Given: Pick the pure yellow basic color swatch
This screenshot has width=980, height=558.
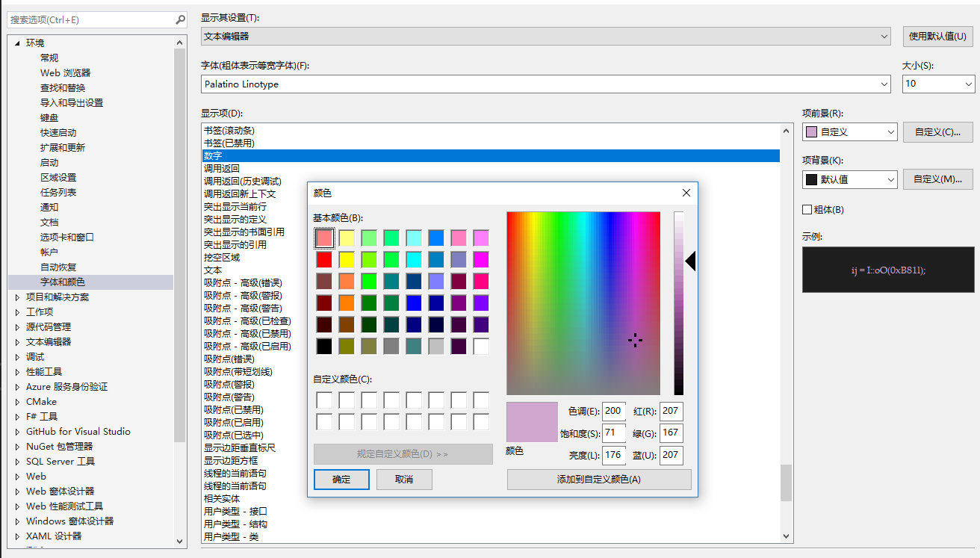Looking at the screenshot, I should pos(347,259).
